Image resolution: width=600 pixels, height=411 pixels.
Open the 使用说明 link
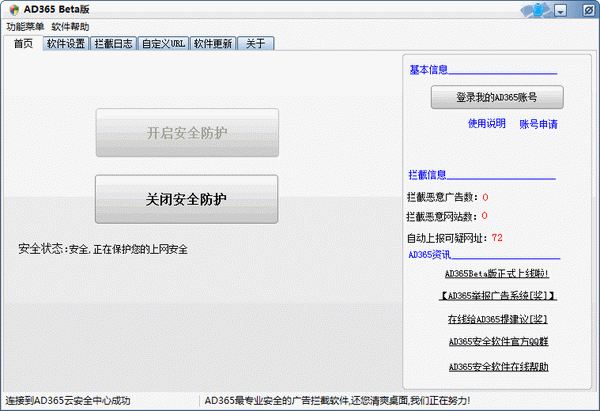pos(487,123)
